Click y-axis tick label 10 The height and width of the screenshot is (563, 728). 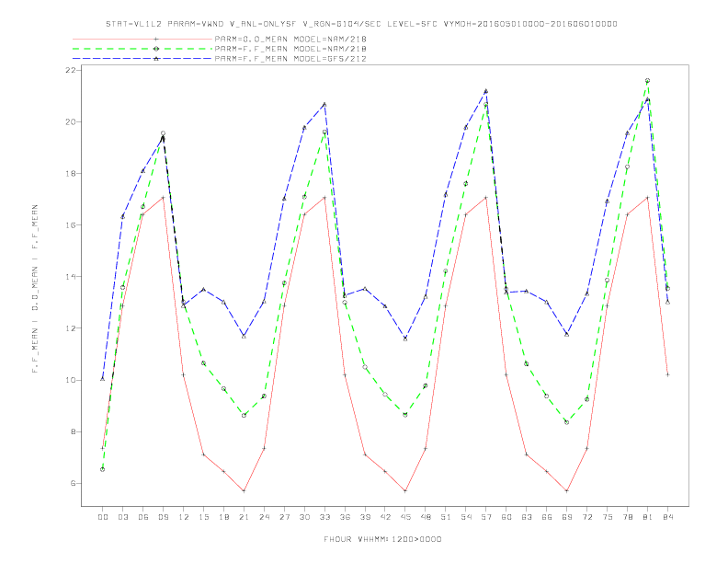[71, 380]
